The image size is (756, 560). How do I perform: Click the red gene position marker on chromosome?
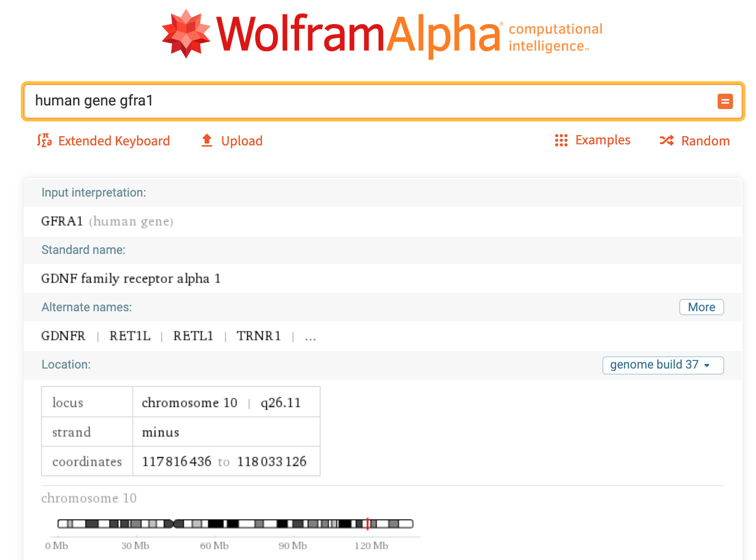tap(368, 524)
